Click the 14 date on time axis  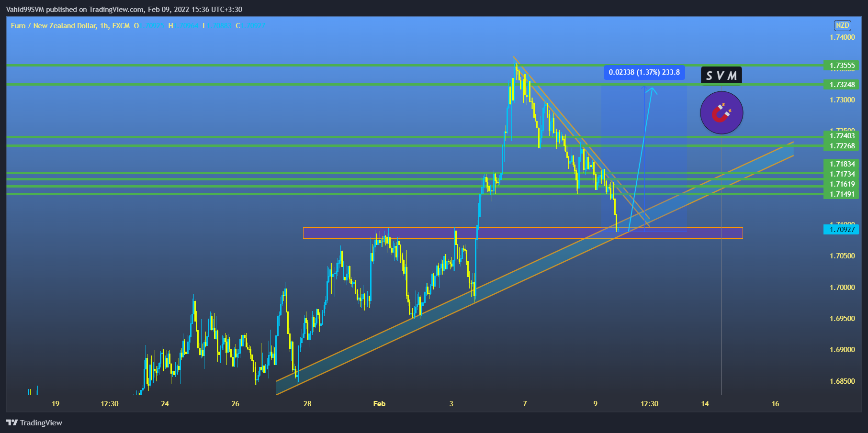coord(705,404)
